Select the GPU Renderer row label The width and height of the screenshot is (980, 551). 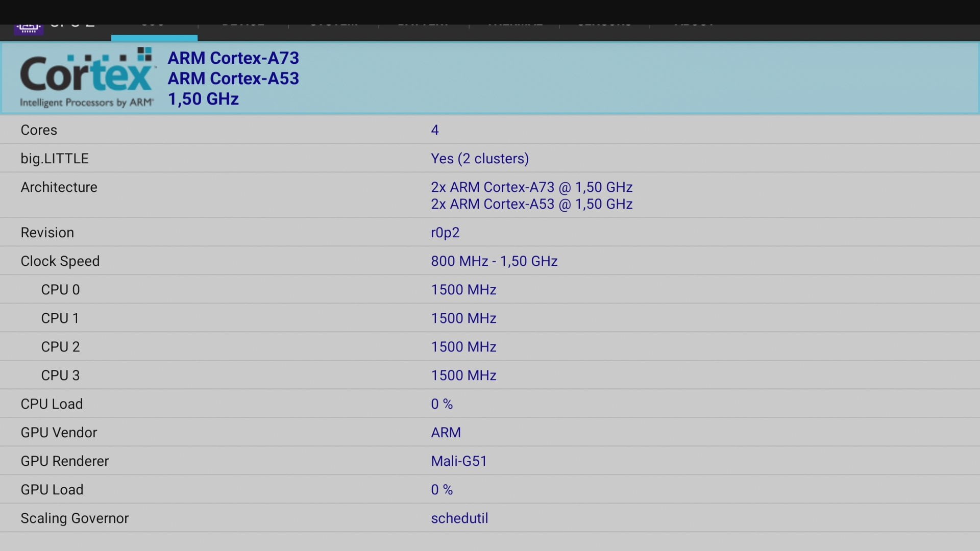click(64, 461)
